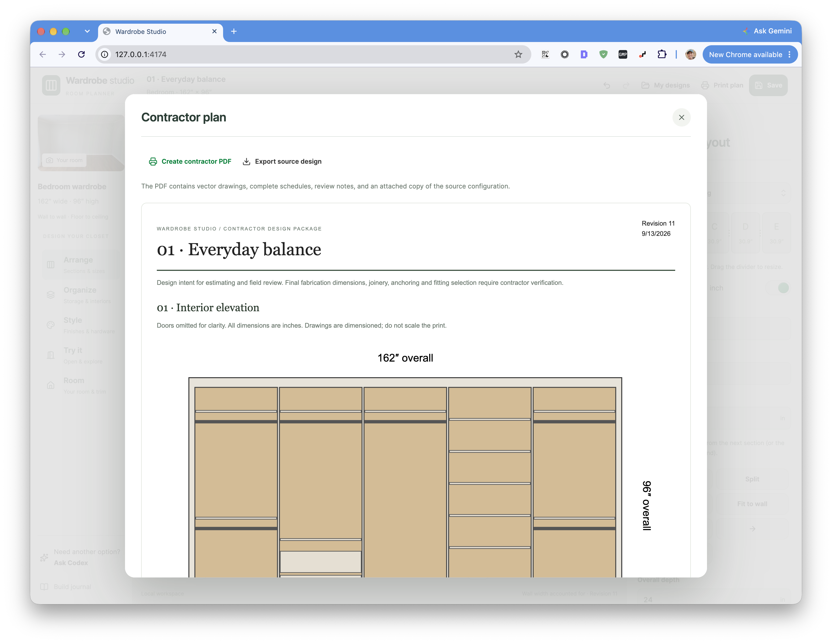Click the background undo arrow icon
Image resolution: width=832 pixels, height=644 pixels.
(607, 85)
